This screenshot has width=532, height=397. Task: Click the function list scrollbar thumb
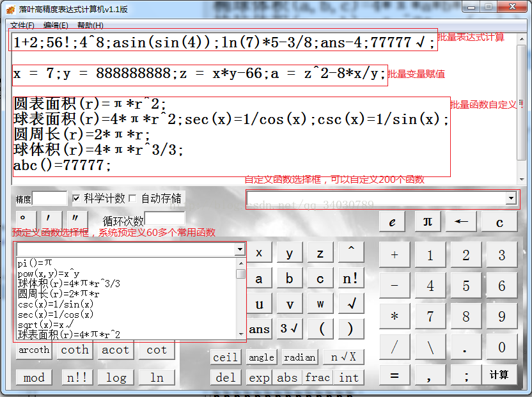click(x=240, y=274)
